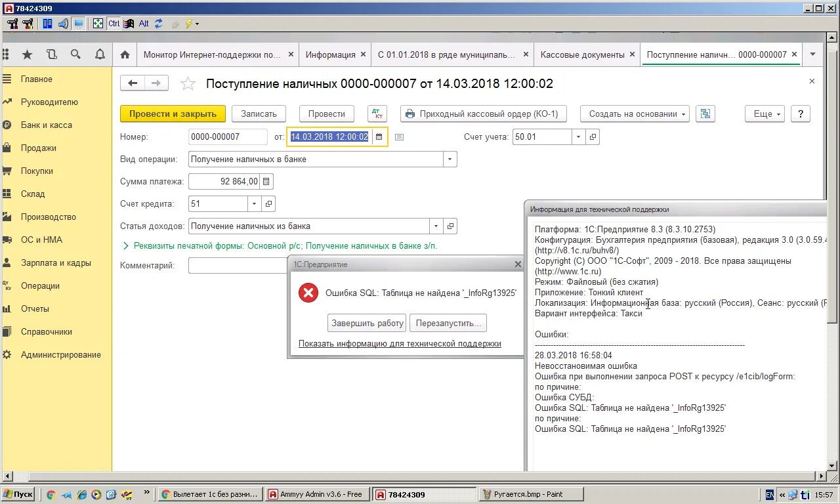Click first connection settings icon in Ammyy toolbar
Screen dimensions: 840x504
pyautogui.click(x=12, y=24)
